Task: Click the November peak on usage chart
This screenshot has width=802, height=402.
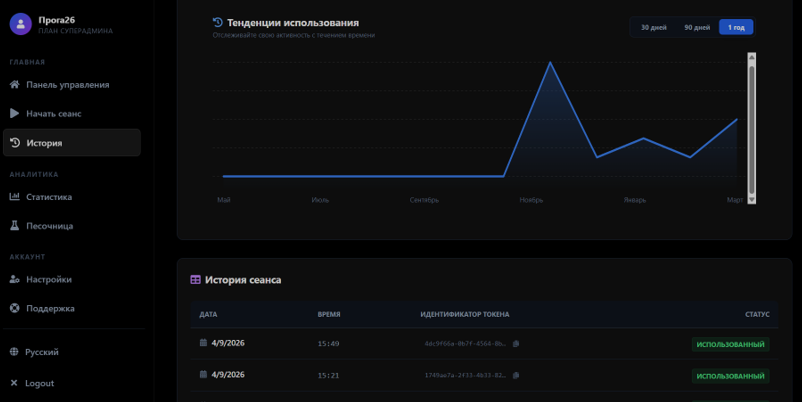Action: coord(550,63)
